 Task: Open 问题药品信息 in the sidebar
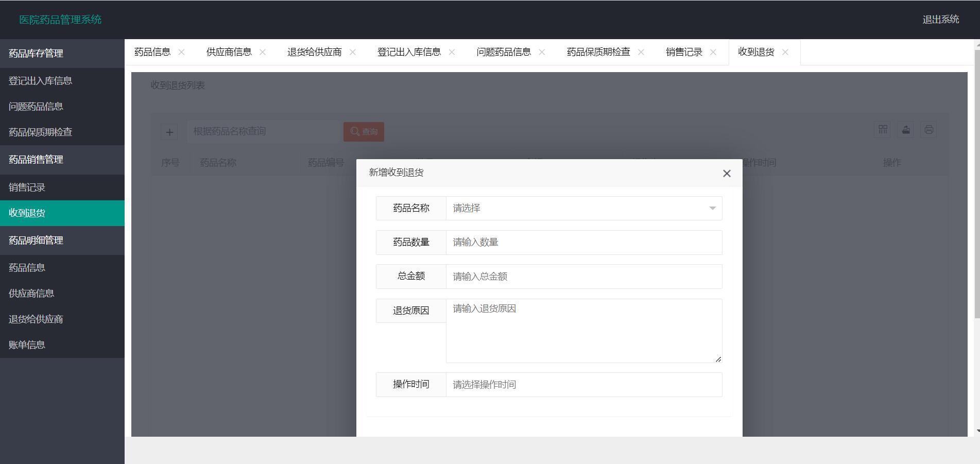62,107
